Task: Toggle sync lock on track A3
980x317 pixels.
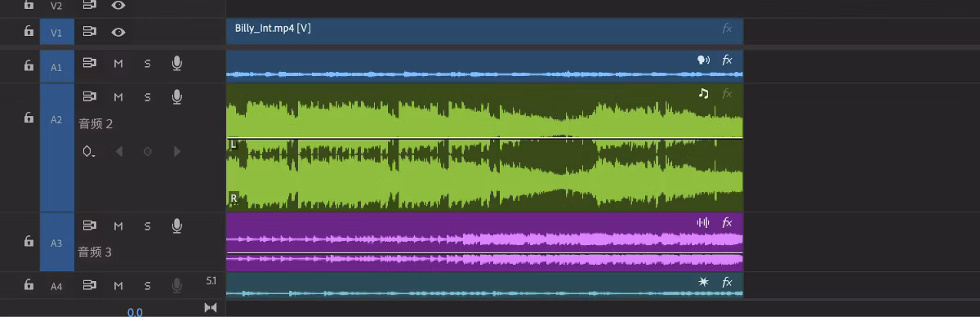Action: coord(90,225)
